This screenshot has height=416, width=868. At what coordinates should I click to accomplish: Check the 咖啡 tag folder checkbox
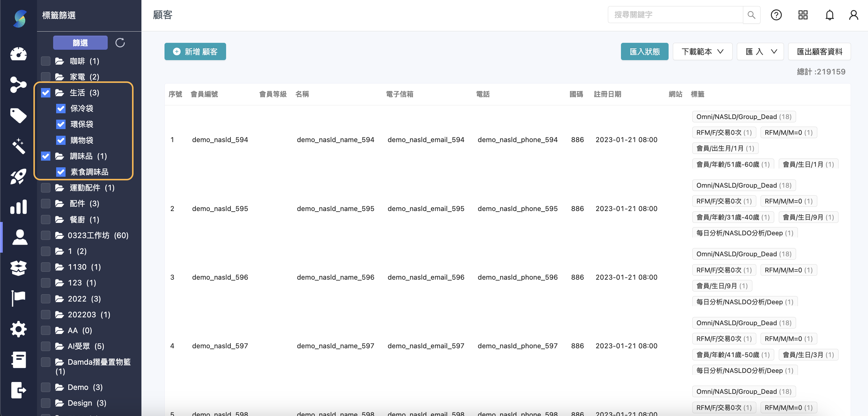pos(46,61)
